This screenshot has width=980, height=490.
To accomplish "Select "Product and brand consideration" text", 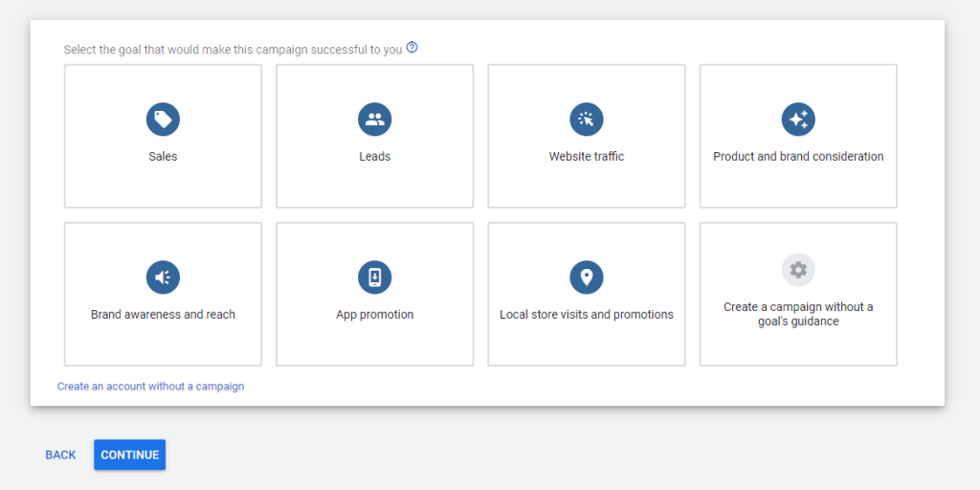I will 798,157.
